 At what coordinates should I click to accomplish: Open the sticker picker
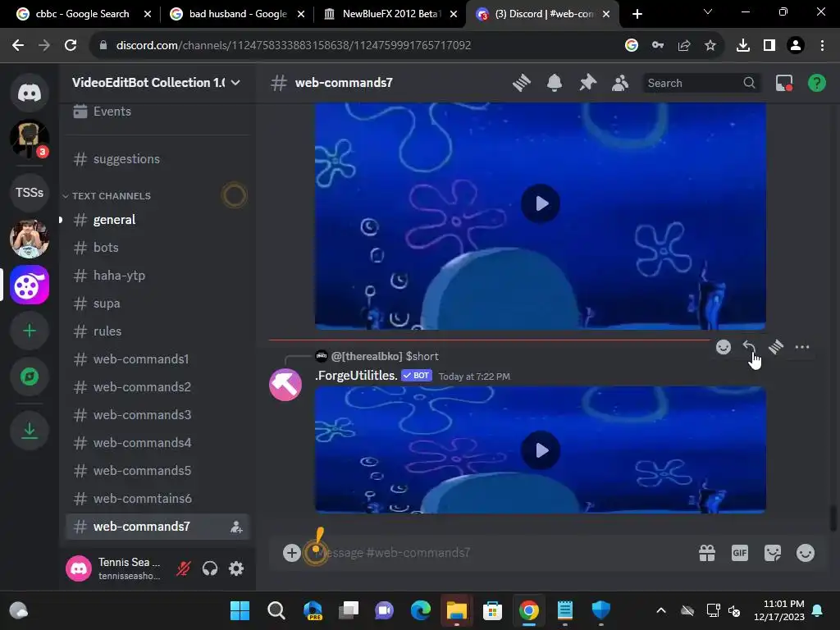click(x=773, y=553)
